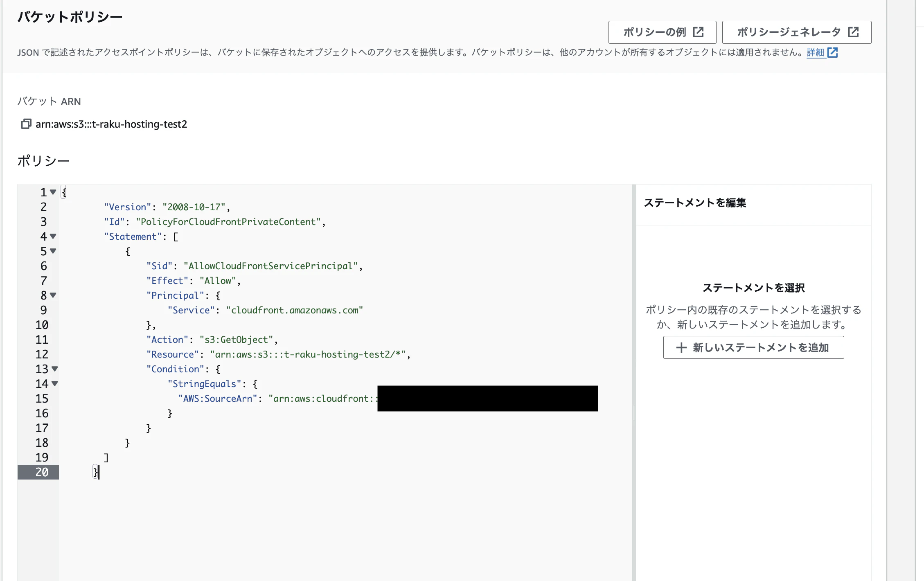This screenshot has width=924, height=581.
Task: Open external link icon next to 詳細
Action: [832, 52]
